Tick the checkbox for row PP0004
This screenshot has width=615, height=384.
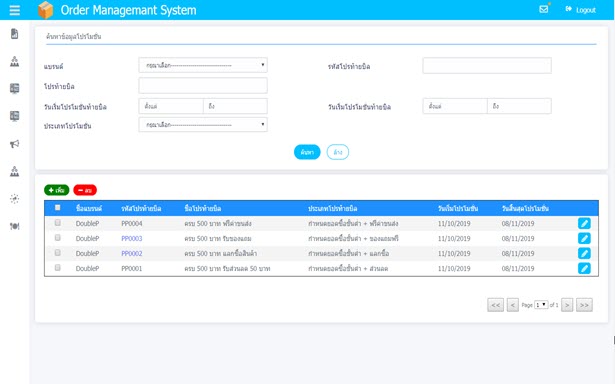58,222
